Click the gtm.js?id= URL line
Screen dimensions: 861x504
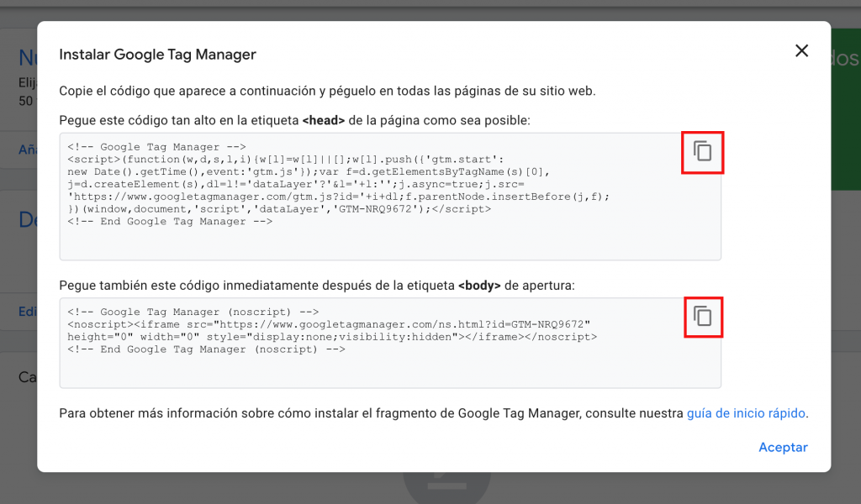click(x=338, y=197)
